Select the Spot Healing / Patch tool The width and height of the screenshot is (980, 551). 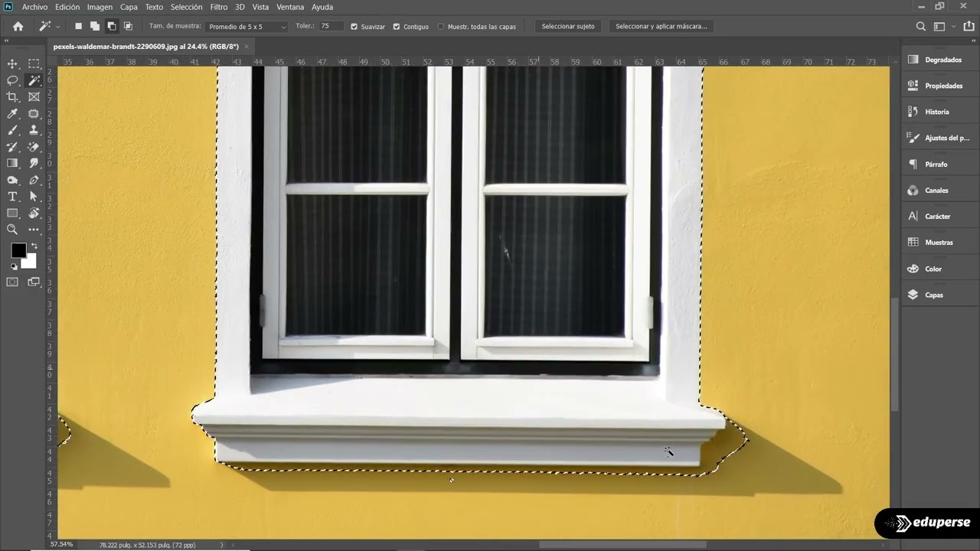34,114
